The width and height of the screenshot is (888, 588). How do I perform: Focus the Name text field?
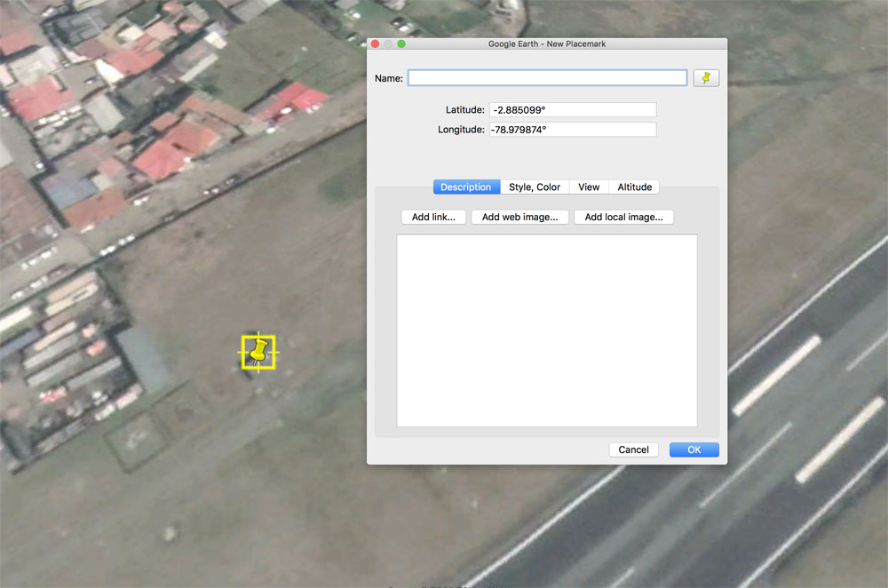tap(547, 78)
